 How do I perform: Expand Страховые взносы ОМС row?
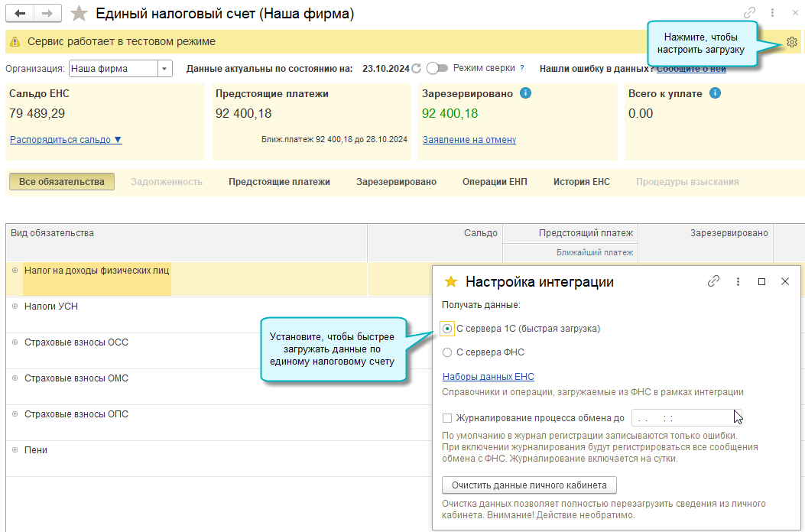15,378
